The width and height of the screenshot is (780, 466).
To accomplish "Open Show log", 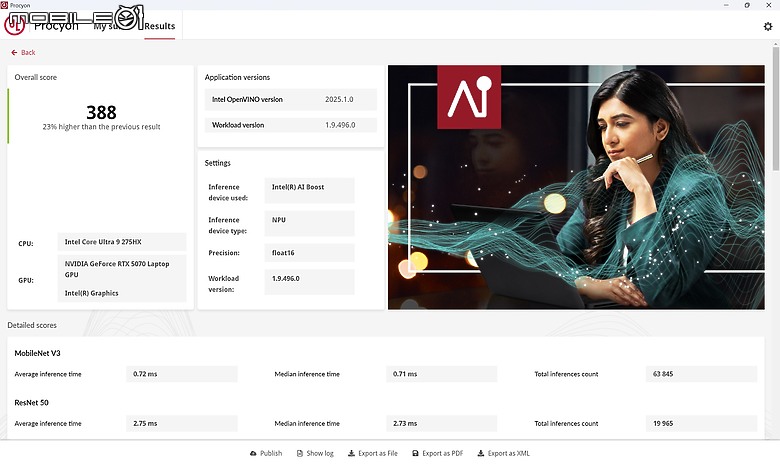I will (x=315, y=453).
